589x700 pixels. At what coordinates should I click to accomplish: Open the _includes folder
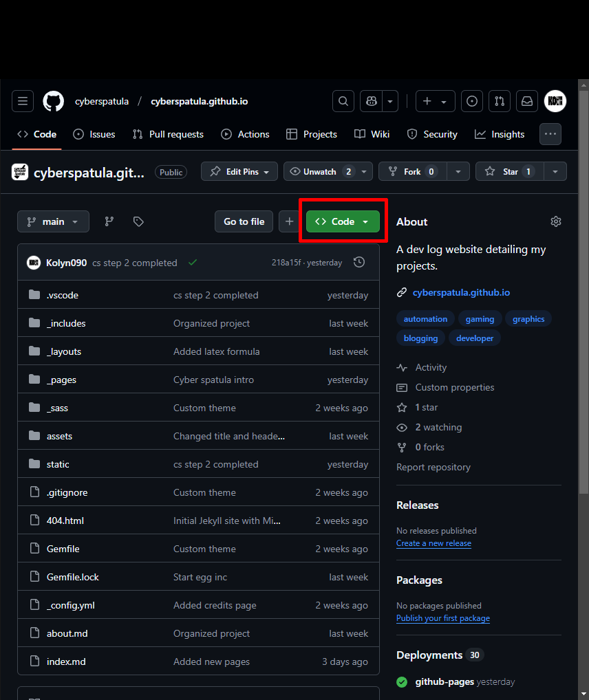tap(66, 323)
